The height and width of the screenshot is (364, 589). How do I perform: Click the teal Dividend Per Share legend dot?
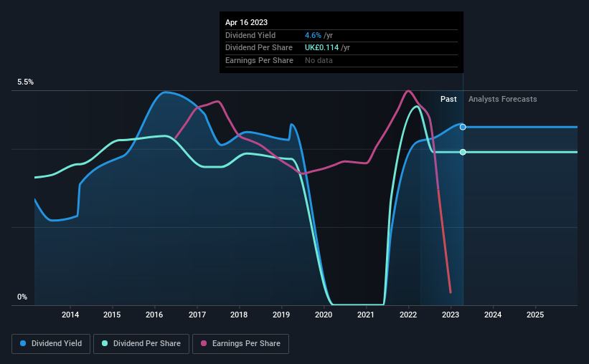105,343
